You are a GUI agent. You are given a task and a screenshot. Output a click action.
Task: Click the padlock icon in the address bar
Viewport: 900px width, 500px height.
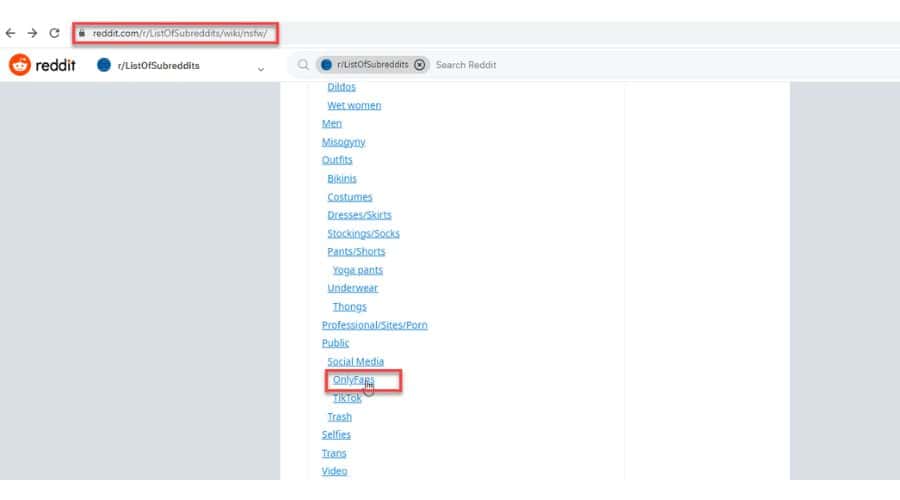point(82,33)
